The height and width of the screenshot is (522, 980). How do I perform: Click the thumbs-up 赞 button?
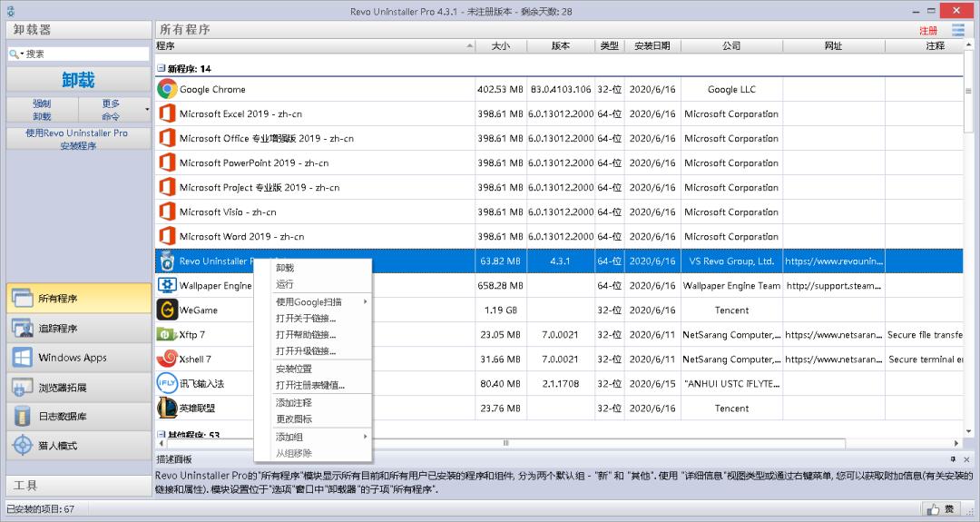point(942,509)
